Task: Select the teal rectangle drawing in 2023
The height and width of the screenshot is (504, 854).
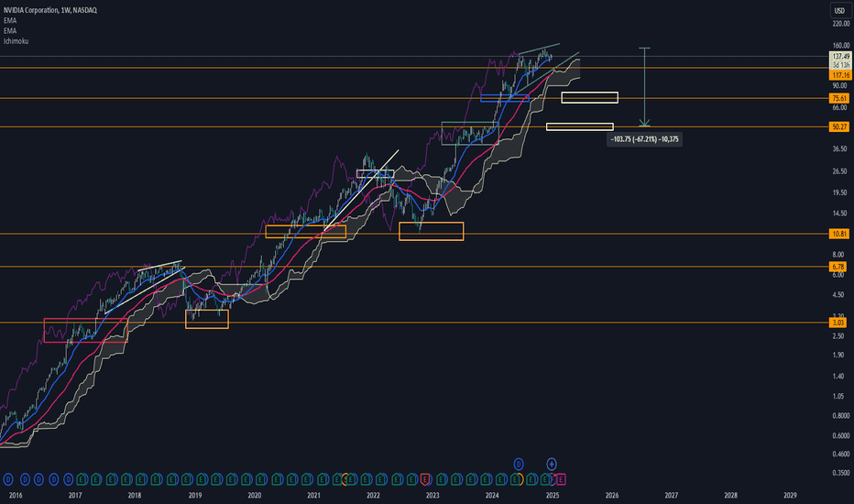Action: point(470,133)
